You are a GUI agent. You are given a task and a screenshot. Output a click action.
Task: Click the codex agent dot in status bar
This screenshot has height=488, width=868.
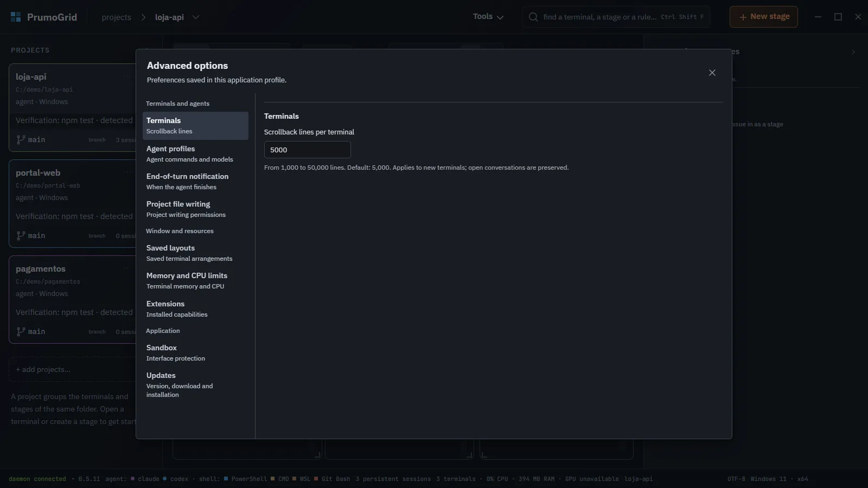tap(164, 479)
